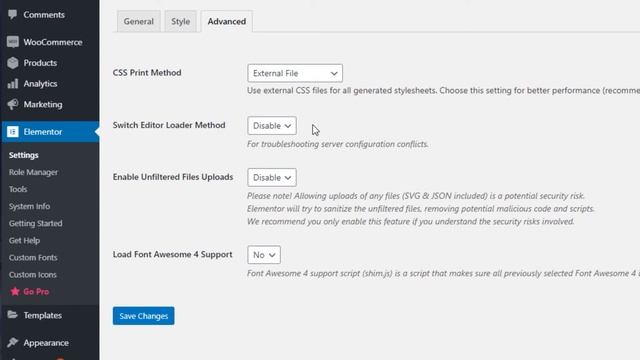Click the Comments speech bubble icon
The image size is (640, 360).
[x=13, y=15]
